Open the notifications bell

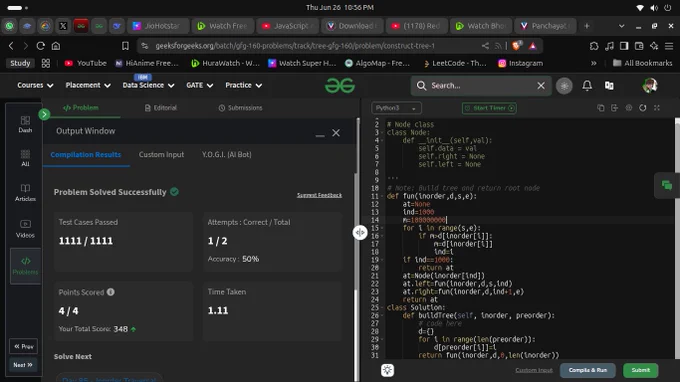pyautogui.click(x=587, y=85)
